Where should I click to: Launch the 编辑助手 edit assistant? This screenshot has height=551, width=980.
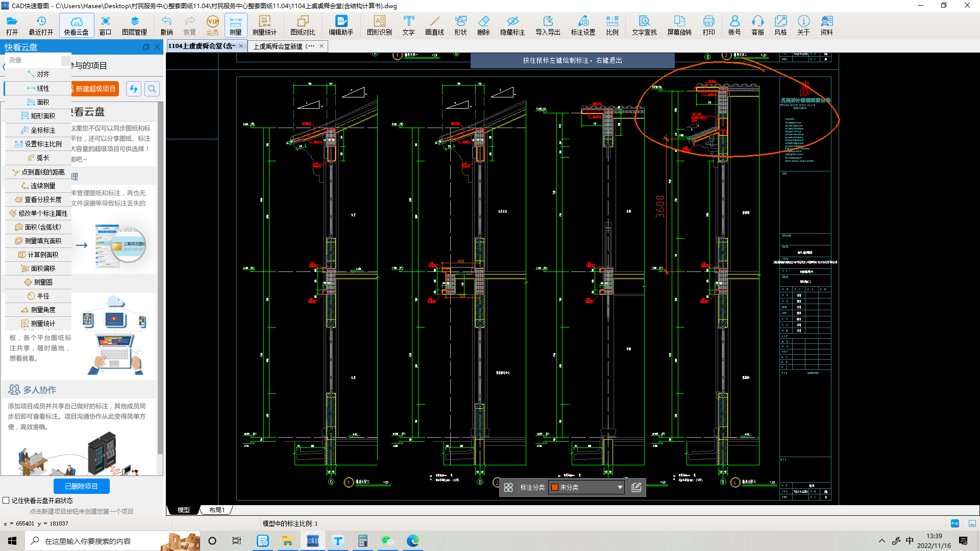coord(341,25)
